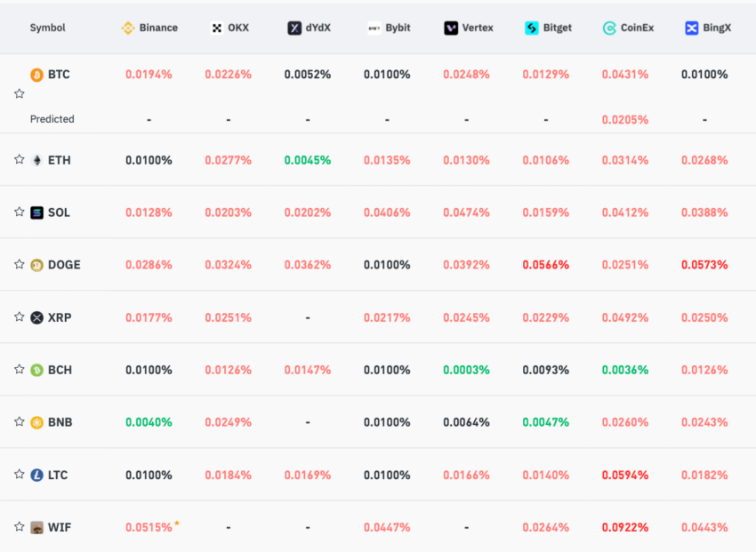
Task: Click the BingX exchange logo icon
Action: coord(691,28)
